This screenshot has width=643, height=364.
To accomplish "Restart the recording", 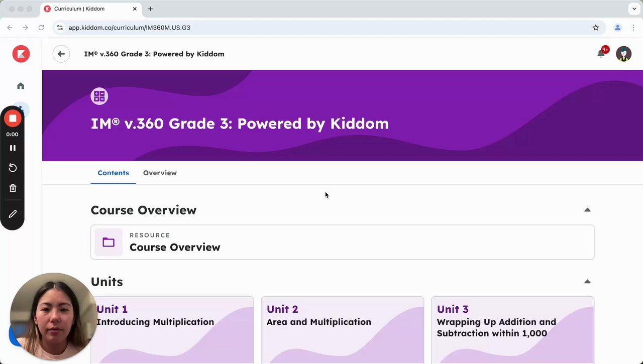I will (13, 168).
